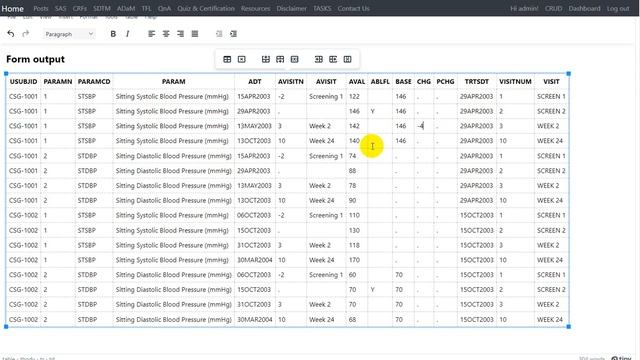Viewport: 640px width, 360px height.
Task: Open the Dashboard
Action: (584, 9)
